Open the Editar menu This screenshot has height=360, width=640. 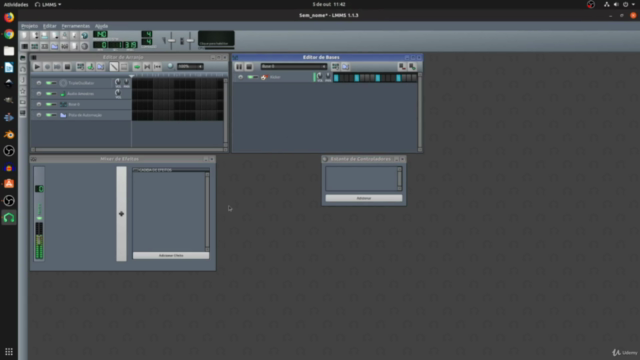click(50, 26)
